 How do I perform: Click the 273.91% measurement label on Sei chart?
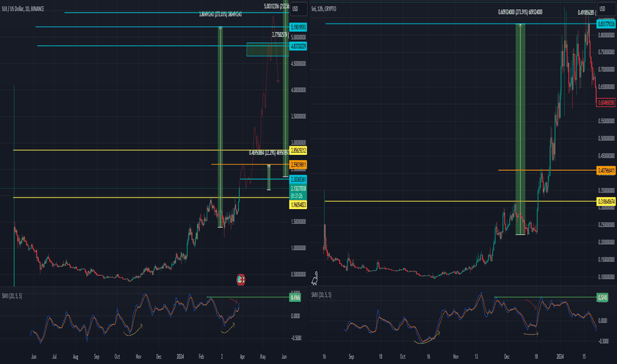pos(520,12)
